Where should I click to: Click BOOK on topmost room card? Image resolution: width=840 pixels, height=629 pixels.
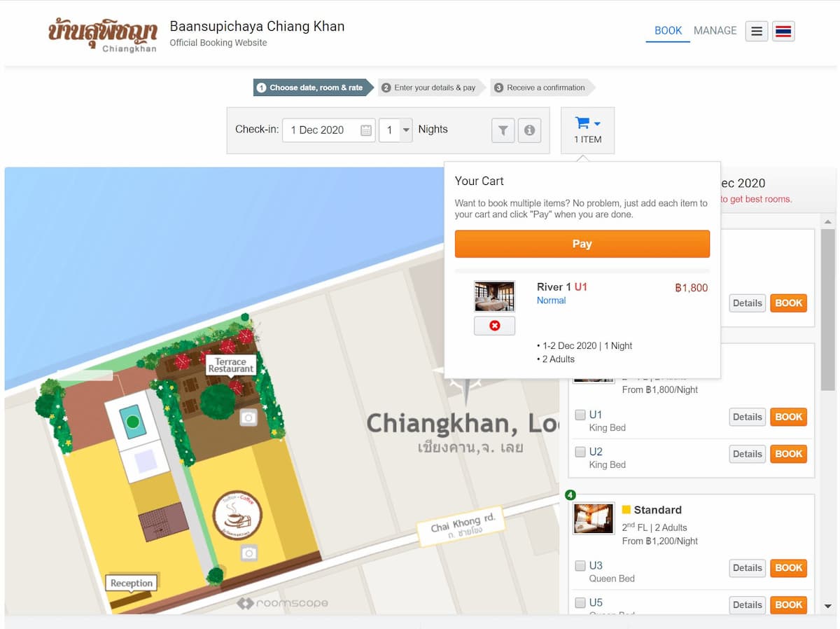pyautogui.click(x=788, y=303)
